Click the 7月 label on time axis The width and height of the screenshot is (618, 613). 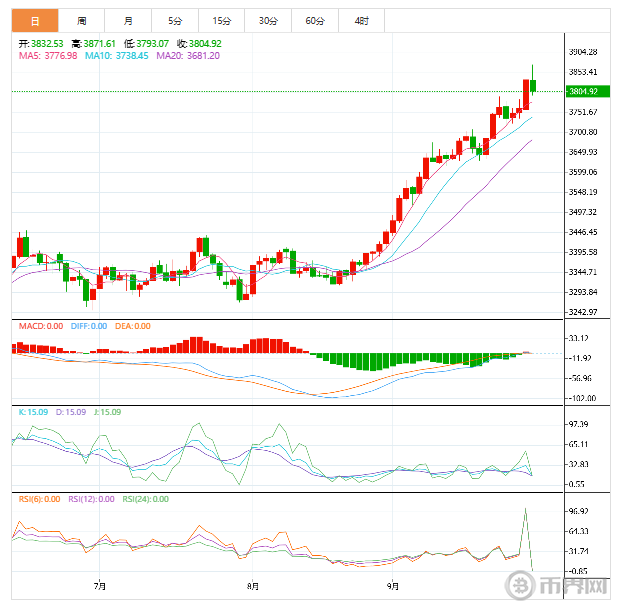tap(98, 586)
